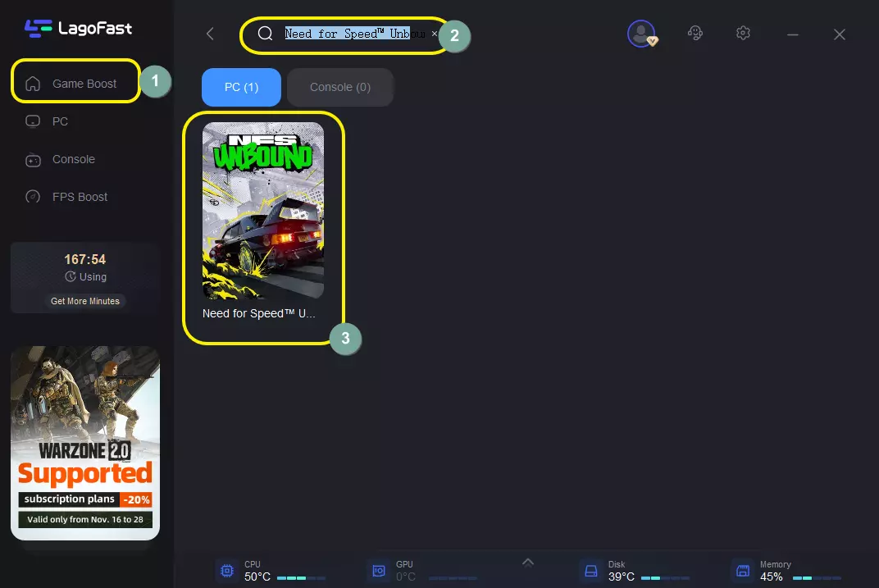Viewport: 879px width, 588px height.
Task: Click the Get More Minutes button
Action: (x=84, y=301)
